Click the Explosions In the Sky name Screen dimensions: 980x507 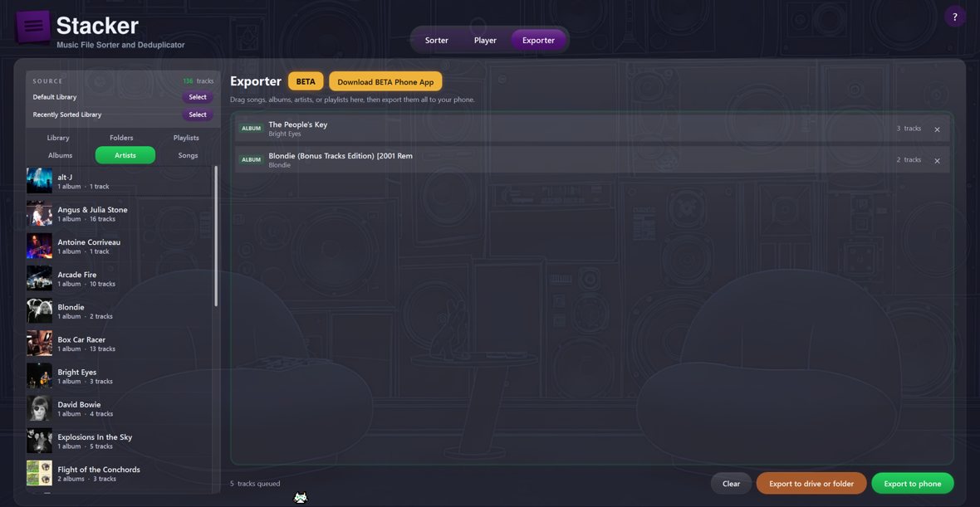click(x=95, y=437)
